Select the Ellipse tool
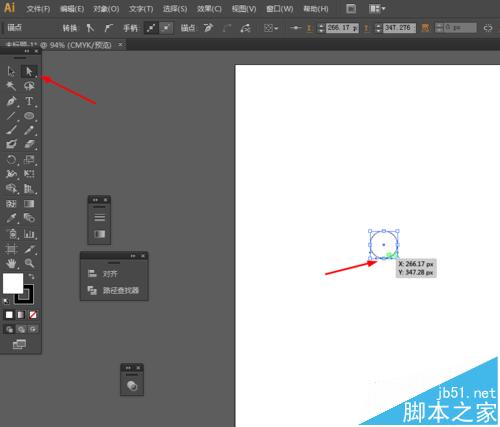The width and height of the screenshot is (500, 427). (x=29, y=116)
